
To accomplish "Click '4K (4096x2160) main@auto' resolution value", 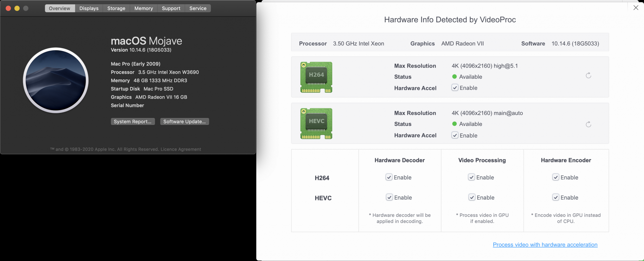I will (487, 113).
